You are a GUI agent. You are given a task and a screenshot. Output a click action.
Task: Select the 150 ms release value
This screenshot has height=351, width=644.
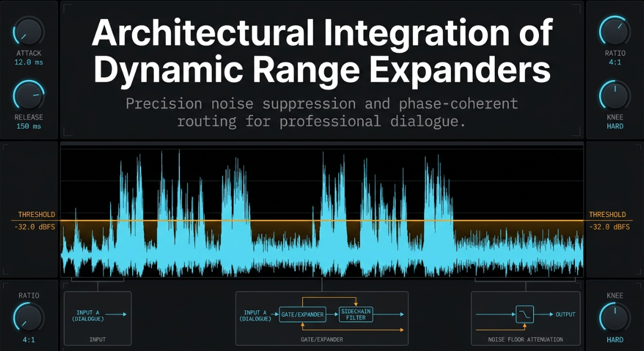tap(29, 126)
